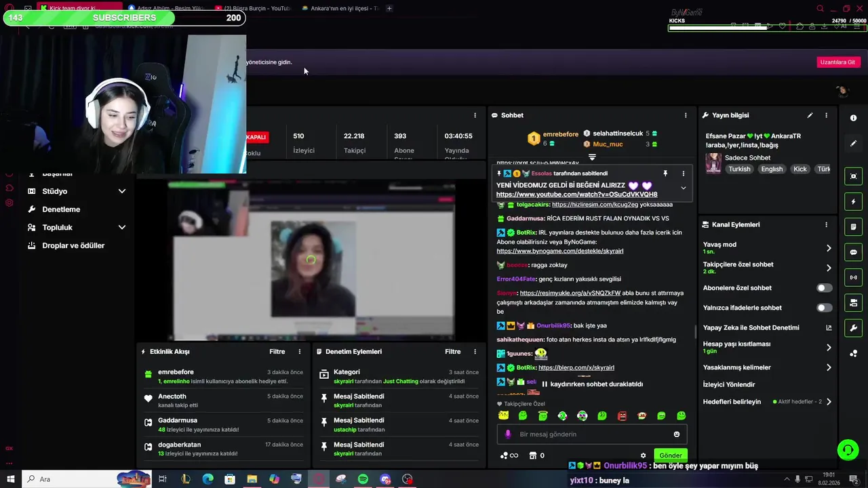Click Uzantılara Git button
Viewport: 868px width, 488px height.
(x=837, y=62)
